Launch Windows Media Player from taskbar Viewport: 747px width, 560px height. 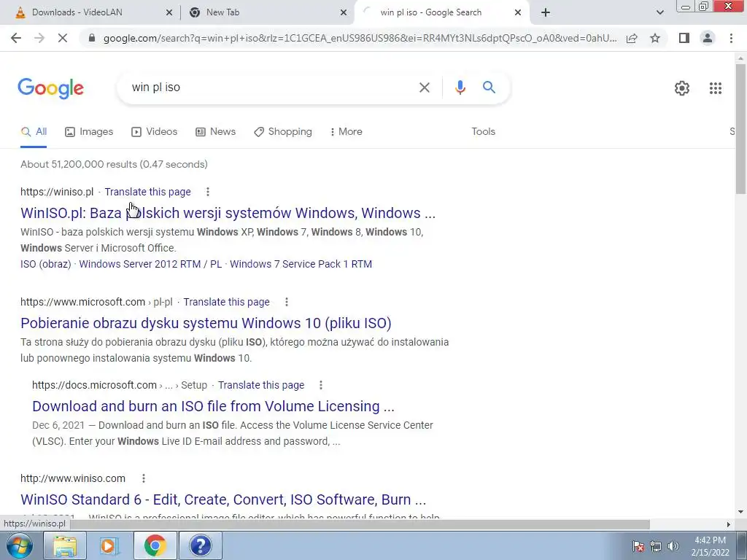pos(109,545)
